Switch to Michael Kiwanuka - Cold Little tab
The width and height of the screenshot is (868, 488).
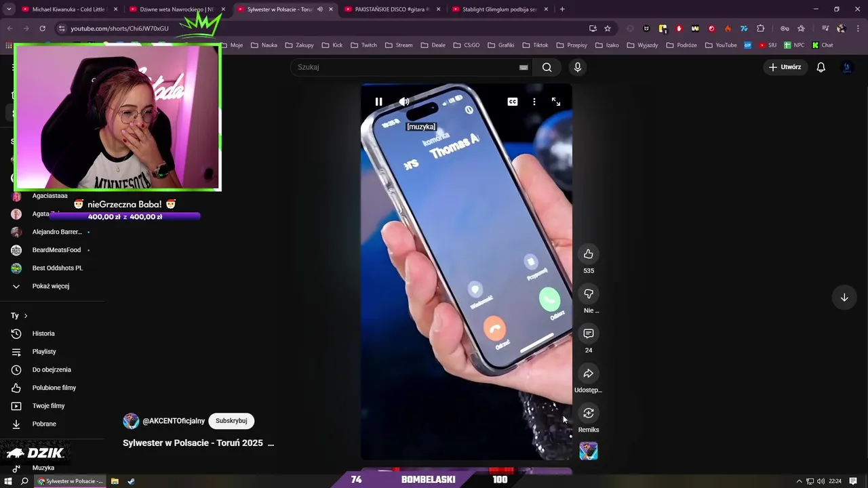(68, 9)
